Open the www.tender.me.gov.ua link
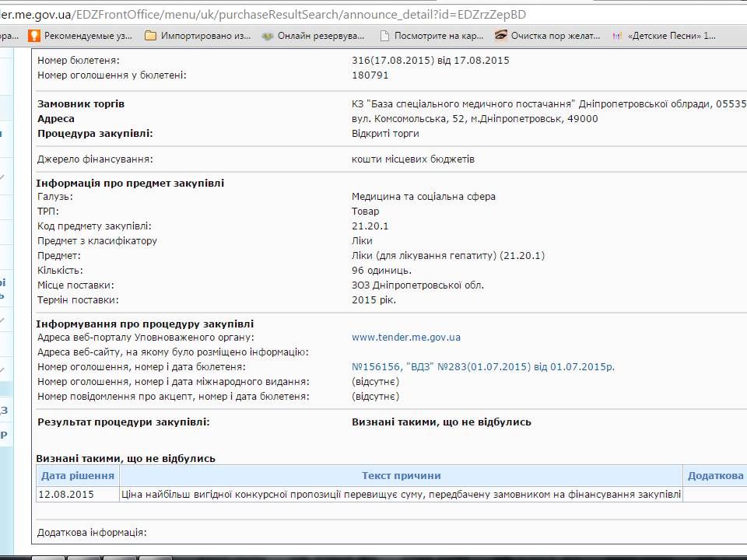 [406, 338]
